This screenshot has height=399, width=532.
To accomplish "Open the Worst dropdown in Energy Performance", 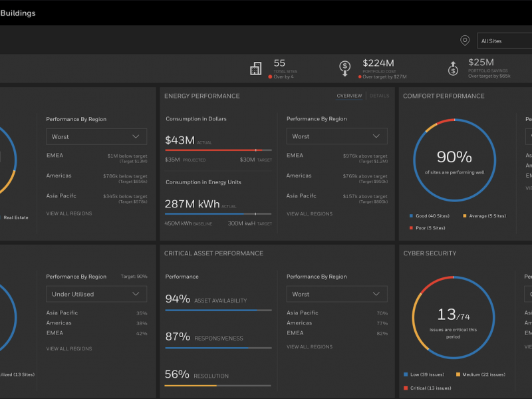I will coord(336,136).
